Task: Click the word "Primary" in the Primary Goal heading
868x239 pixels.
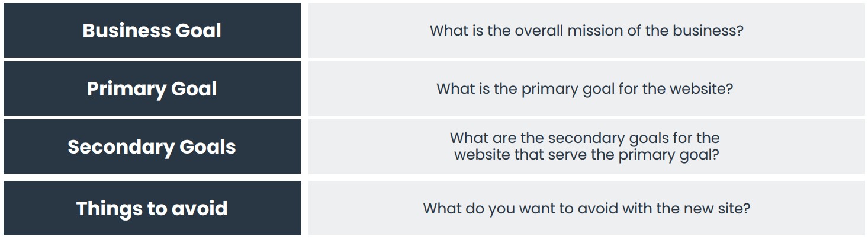Action: point(127,90)
